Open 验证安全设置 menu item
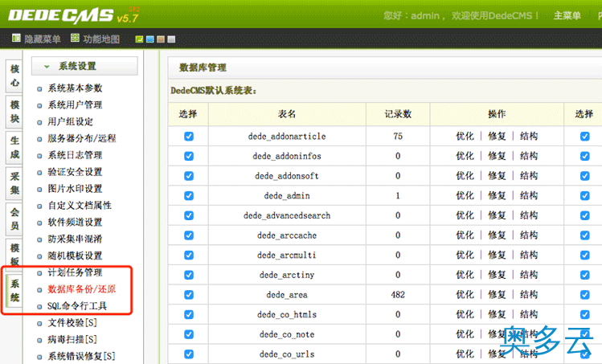 [75, 172]
